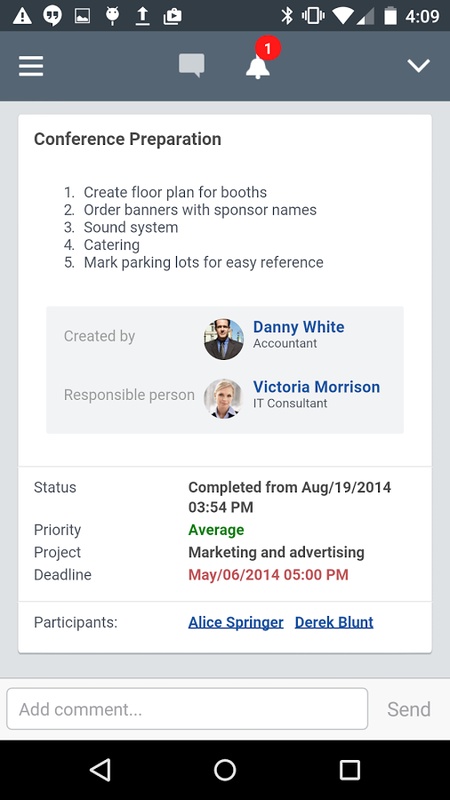
Task: Open the notifications bell
Action: tap(258, 66)
